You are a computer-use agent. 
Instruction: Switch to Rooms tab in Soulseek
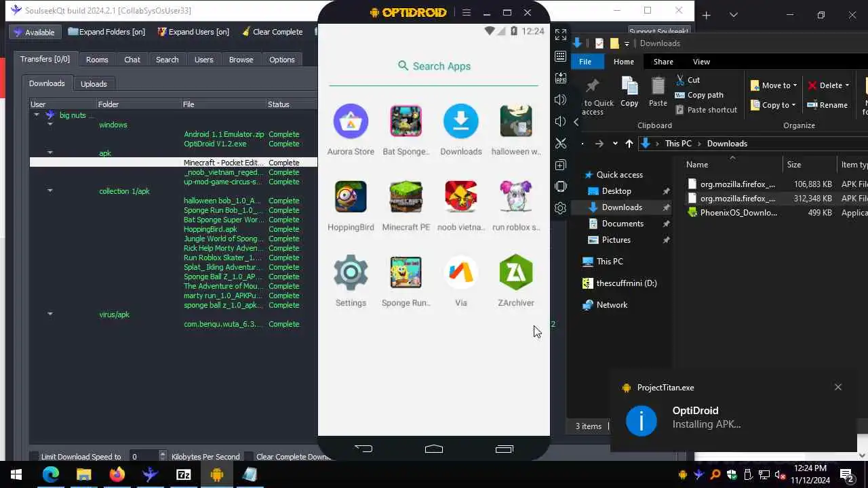click(x=97, y=60)
